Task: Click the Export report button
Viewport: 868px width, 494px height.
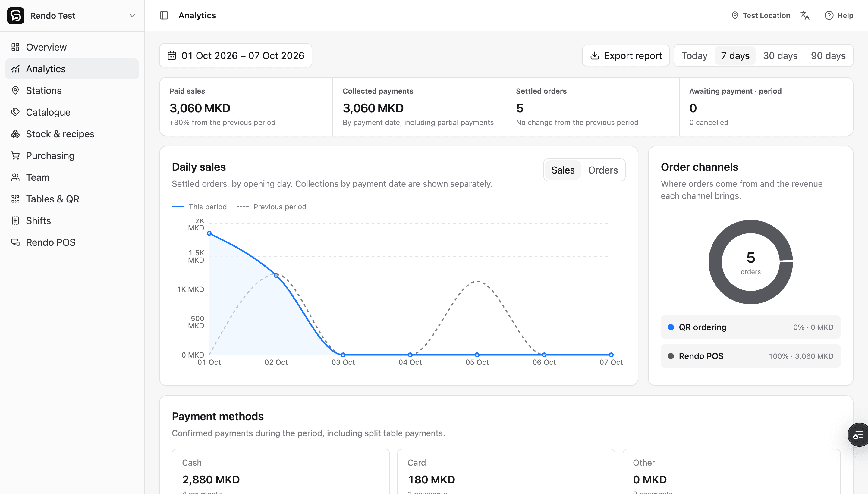Action: [626, 56]
